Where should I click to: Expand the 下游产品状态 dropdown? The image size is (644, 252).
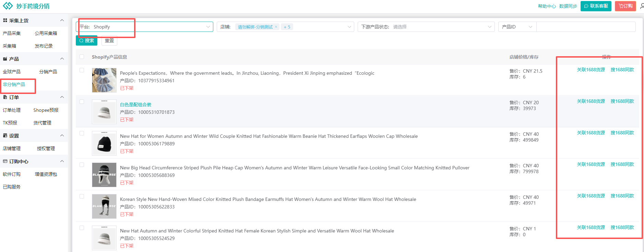[x=426, y=27]
